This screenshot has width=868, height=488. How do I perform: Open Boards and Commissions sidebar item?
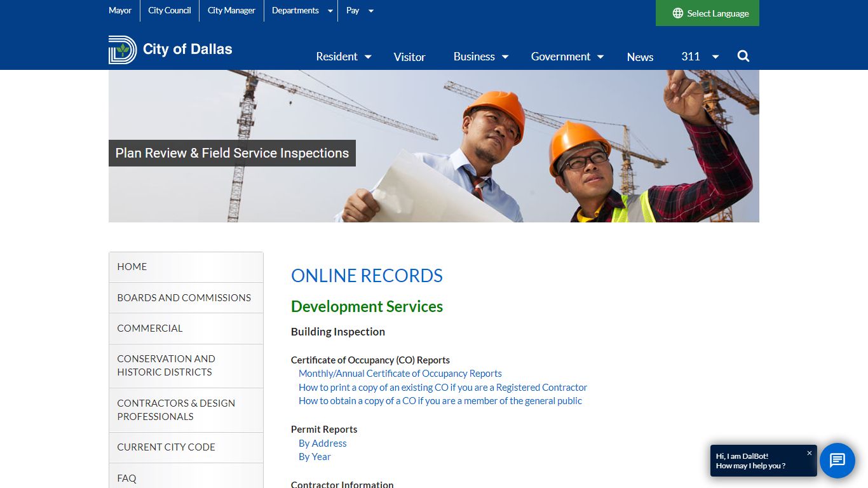pos(186,297)
